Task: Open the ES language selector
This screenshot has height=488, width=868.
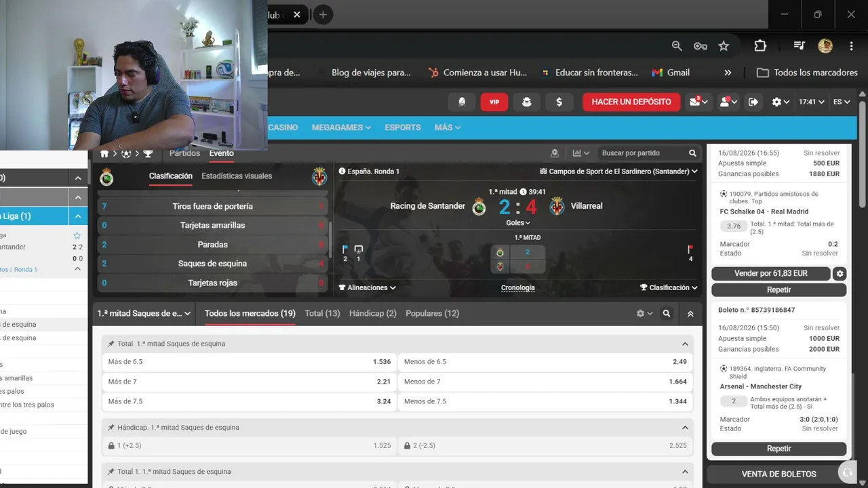Action: point(842,102)
